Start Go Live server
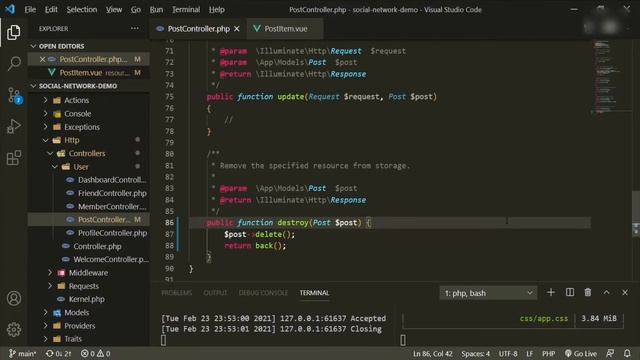The image size is (640, 360). click(580, 353)
